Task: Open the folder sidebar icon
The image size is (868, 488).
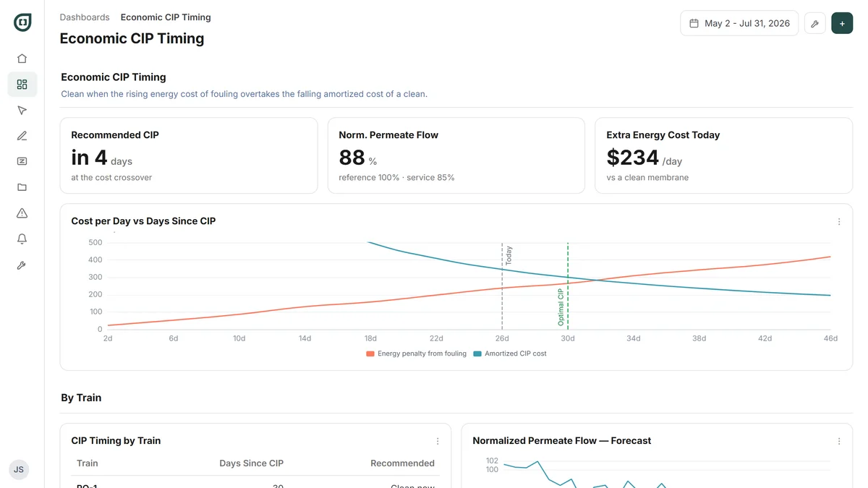Action: [22, 187]
